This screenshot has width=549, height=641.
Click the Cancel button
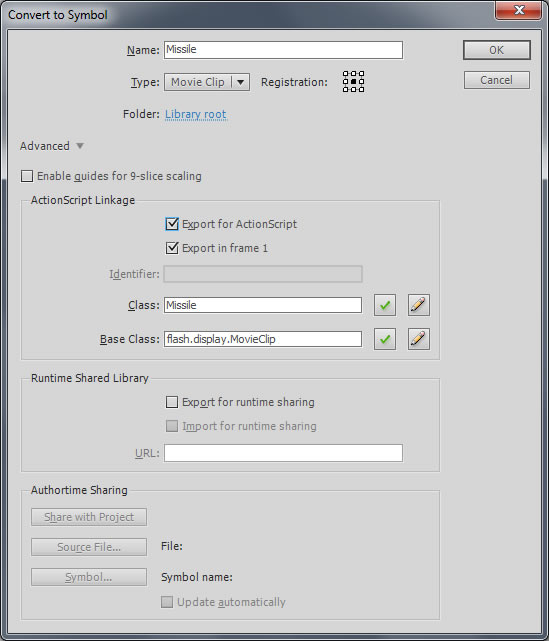[x=497, y=80]
